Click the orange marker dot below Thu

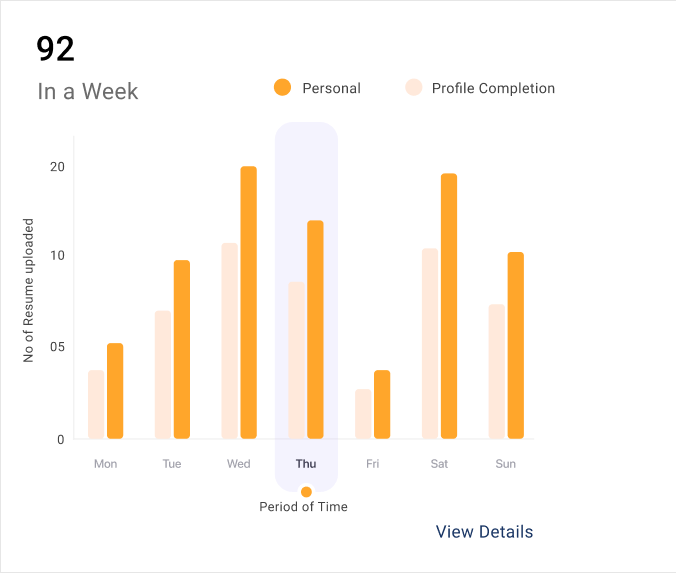pos(306,492)
